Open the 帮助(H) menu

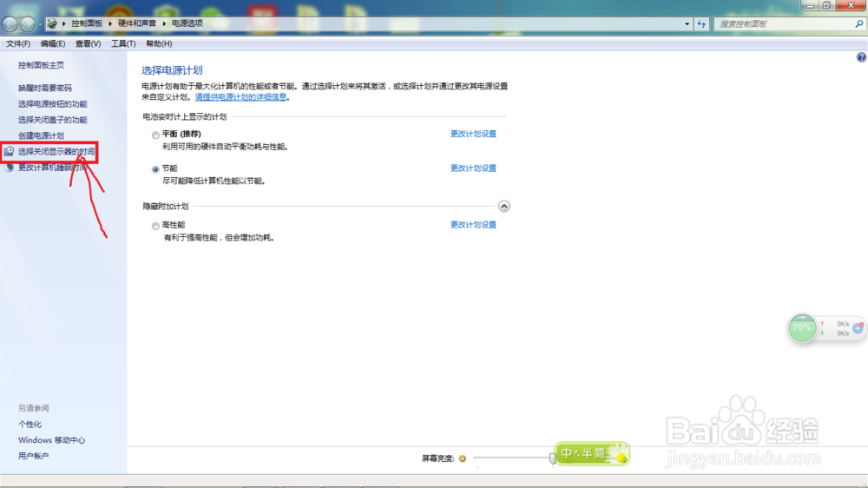tap(159, 43)
